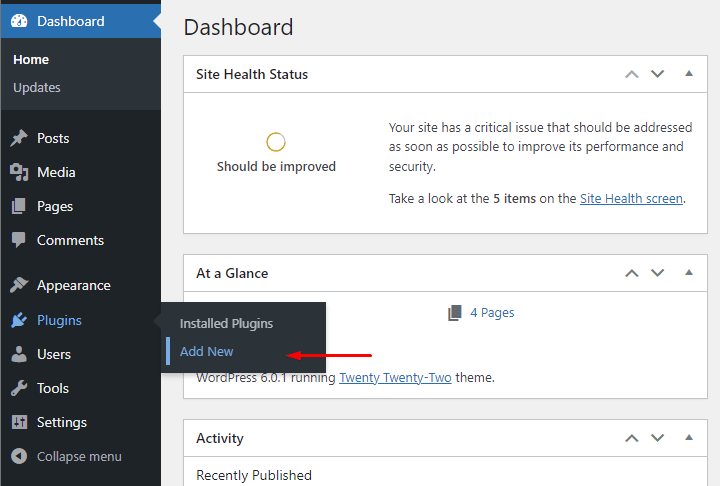The height and width of the screenshot is (486, 720).
Task: Move Activity widget down
Action: click(x=658, y=438)
